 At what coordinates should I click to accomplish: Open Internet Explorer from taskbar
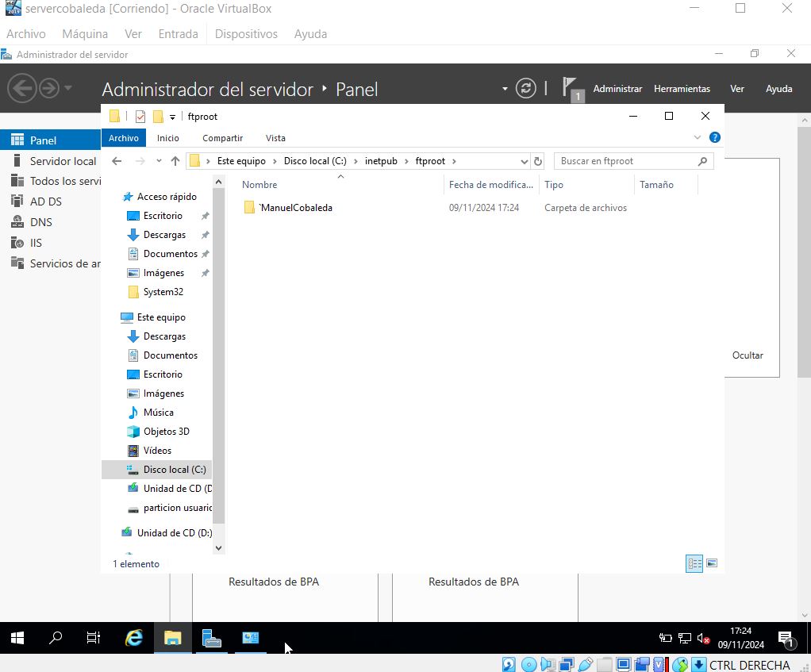tap(134, 638)
